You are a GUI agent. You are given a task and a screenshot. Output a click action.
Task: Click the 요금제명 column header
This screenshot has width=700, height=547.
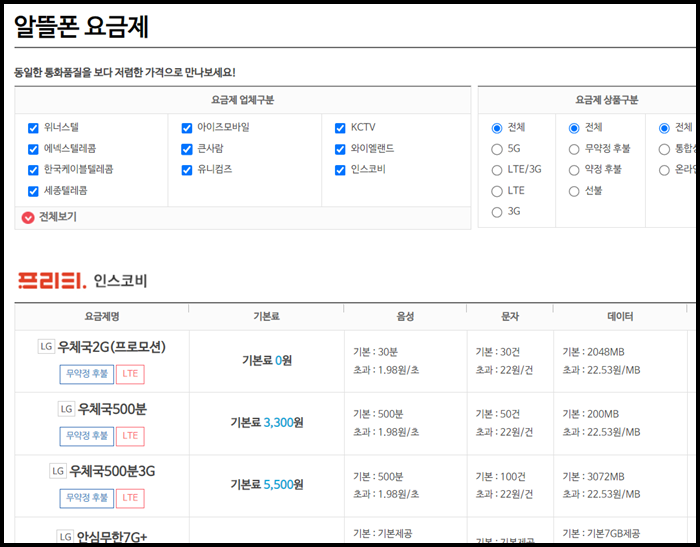pos(102,317)
